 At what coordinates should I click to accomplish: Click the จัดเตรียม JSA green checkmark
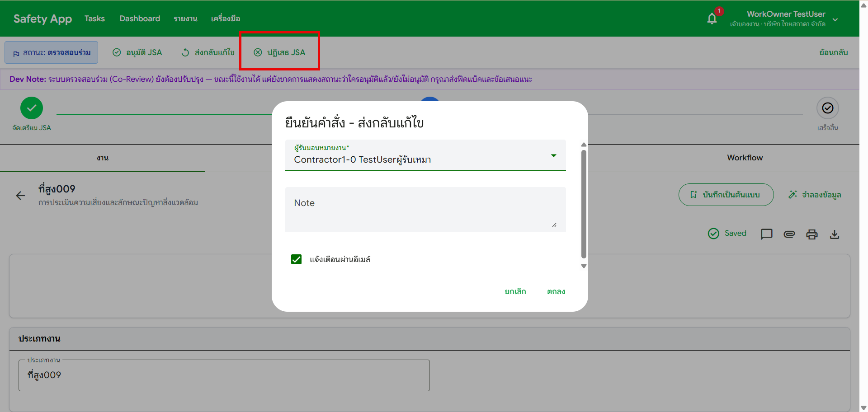coord(32,108)
